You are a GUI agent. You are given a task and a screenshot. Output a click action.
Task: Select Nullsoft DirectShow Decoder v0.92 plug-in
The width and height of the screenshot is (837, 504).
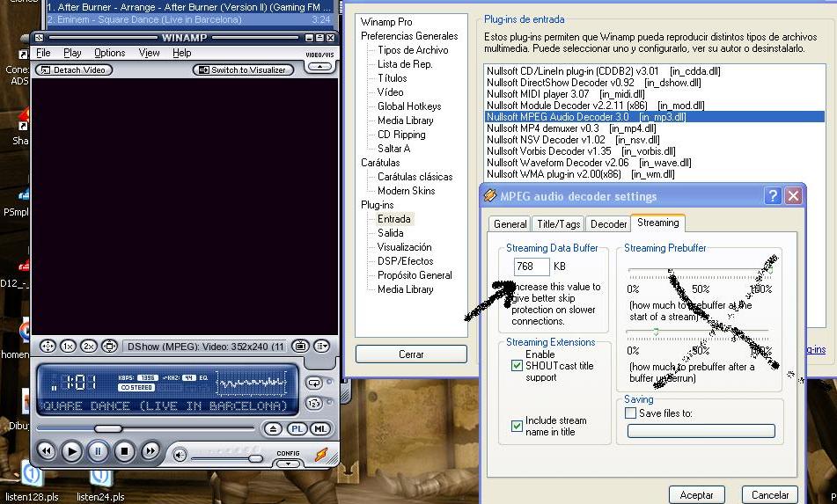(593, 83)
